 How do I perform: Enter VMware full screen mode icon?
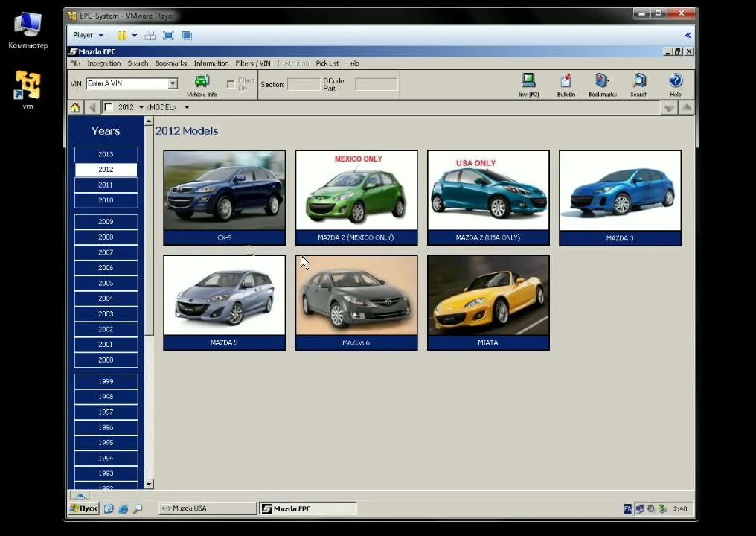pos(168,35)
